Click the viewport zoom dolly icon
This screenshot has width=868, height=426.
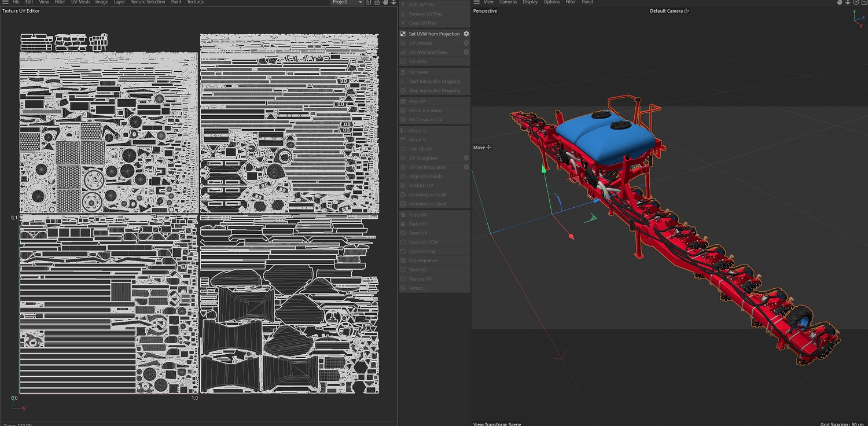pyautogui.click(x=847, y=2)
